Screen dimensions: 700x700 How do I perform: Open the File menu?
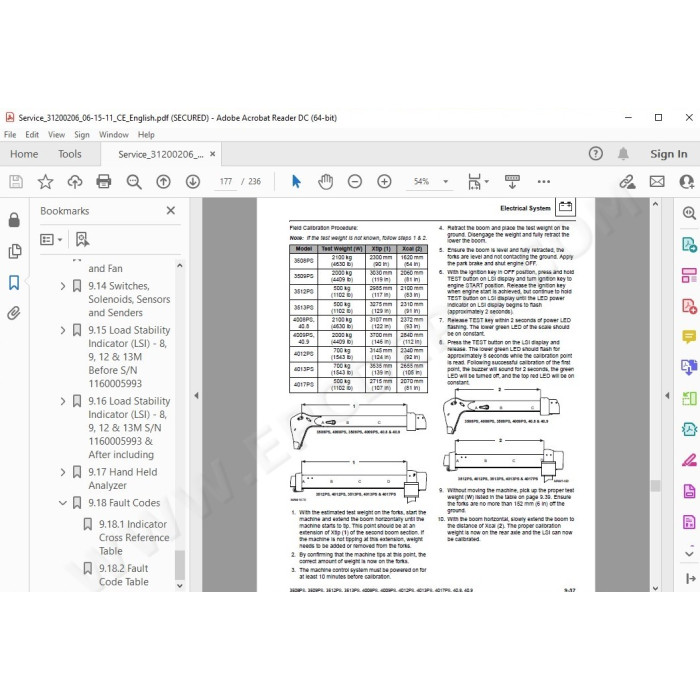tap(10, 134)
